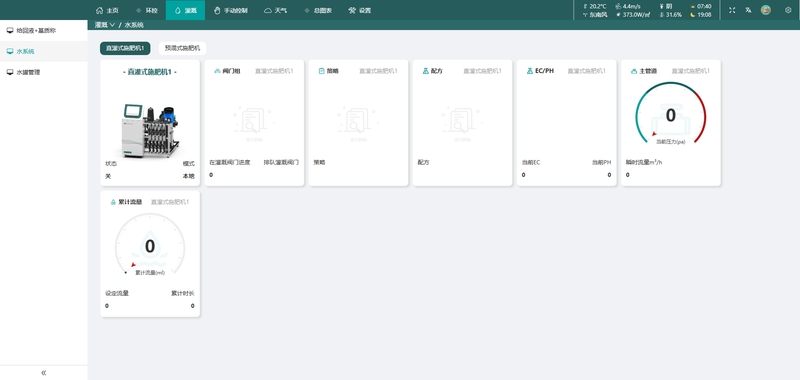Open the 总图表 charts tab
Image resolution: width=800 pixels, height=380 pixels.
click(317, 10)
